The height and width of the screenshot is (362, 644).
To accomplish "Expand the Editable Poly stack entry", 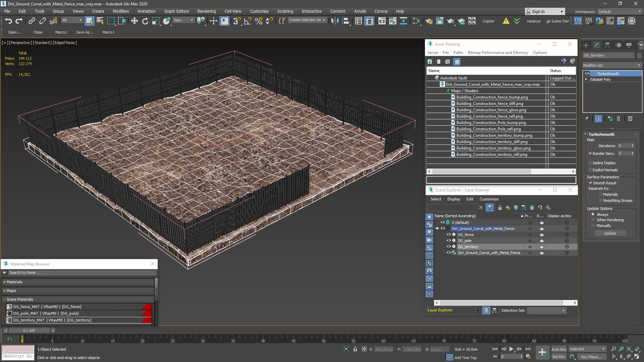I will tap(586, 79).
